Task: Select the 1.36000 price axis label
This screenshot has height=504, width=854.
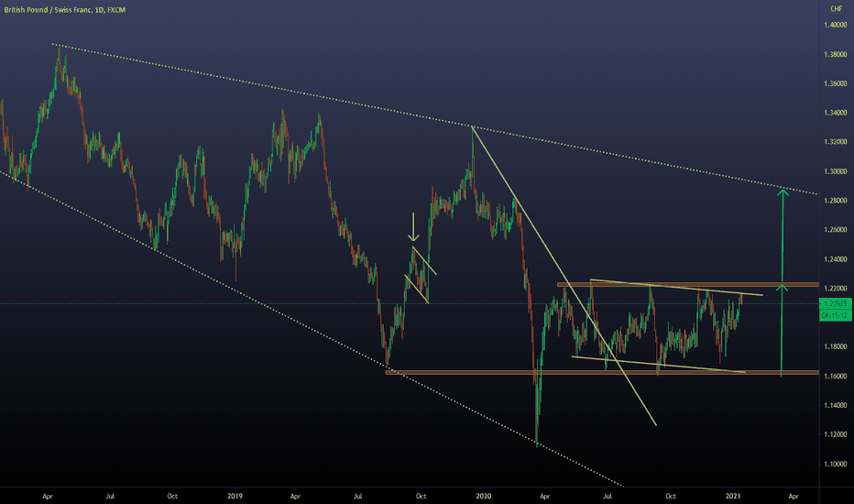Action: (x=836, y=84)
